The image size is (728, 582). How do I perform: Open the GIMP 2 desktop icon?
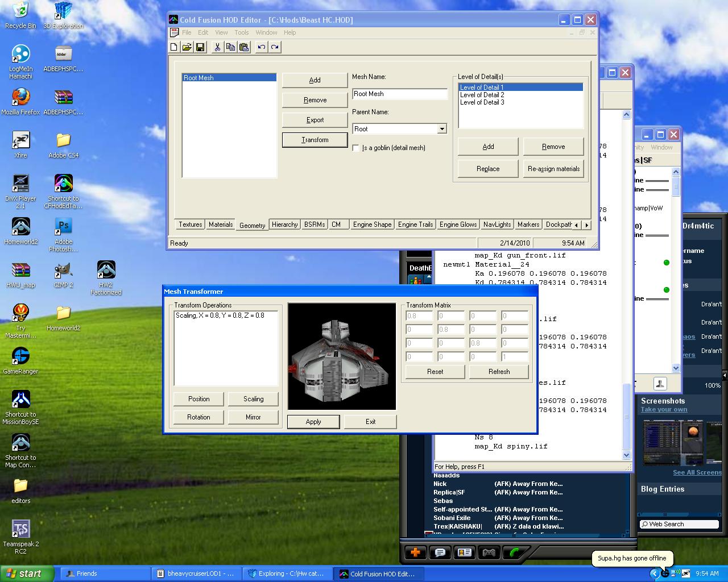[64, 275]
